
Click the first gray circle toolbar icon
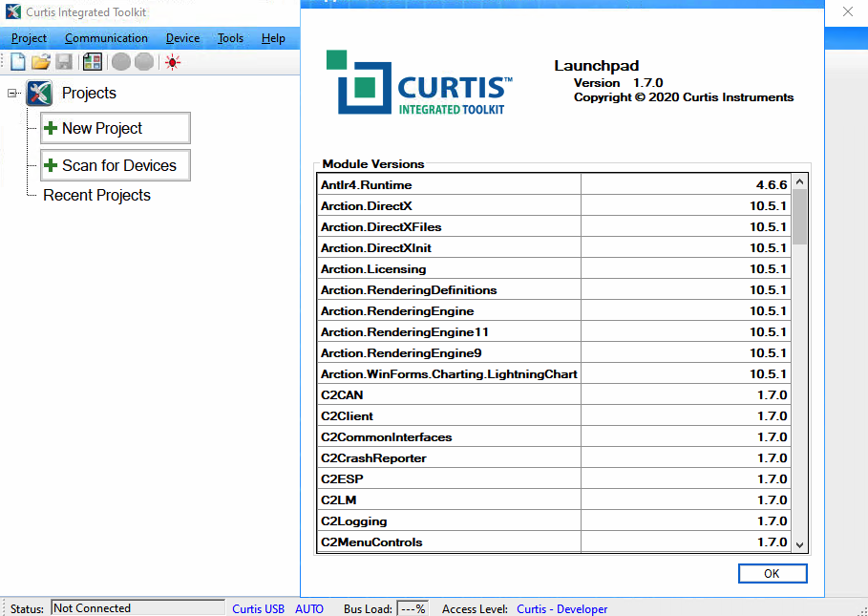pyautogui.click(x=121, y=62)
